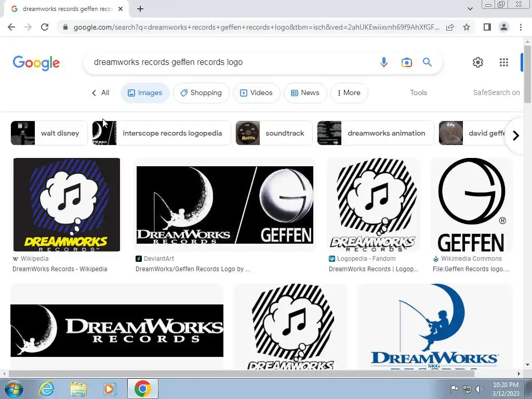Open Chrome three-dot menu
The width and height of the screenshot is (532, 399).
(521, 27)
